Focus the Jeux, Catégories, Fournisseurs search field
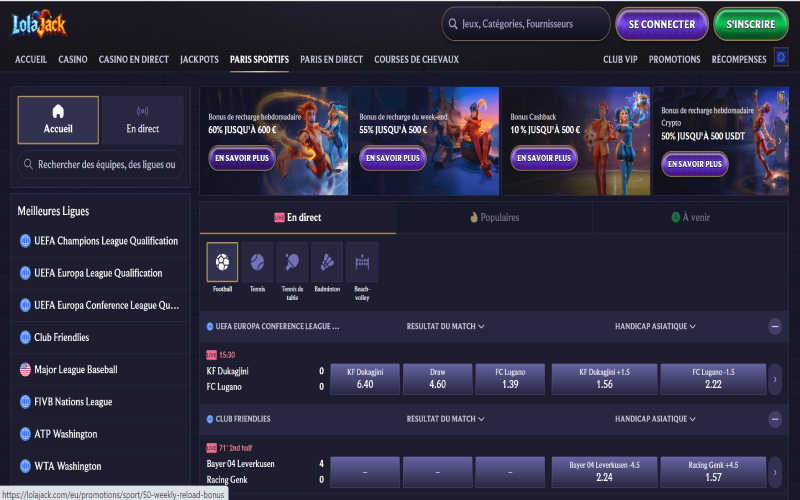 coord(526,24)
